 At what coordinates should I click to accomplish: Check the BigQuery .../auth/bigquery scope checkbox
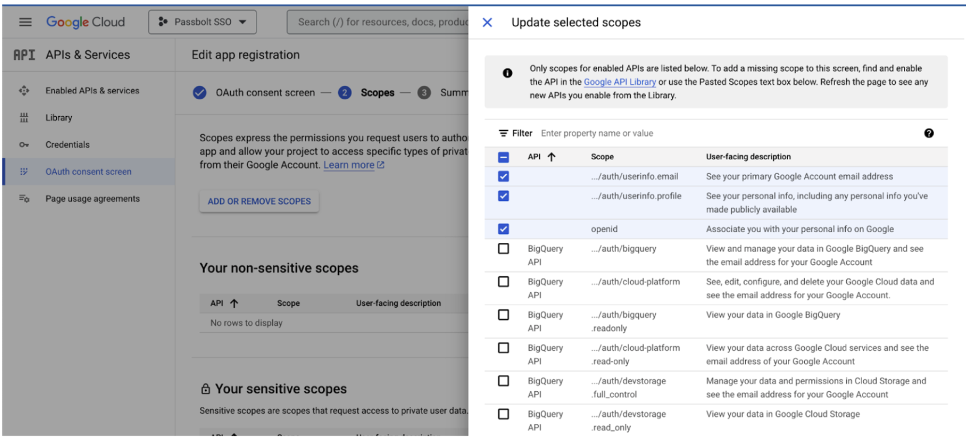[x=503, y=249]
